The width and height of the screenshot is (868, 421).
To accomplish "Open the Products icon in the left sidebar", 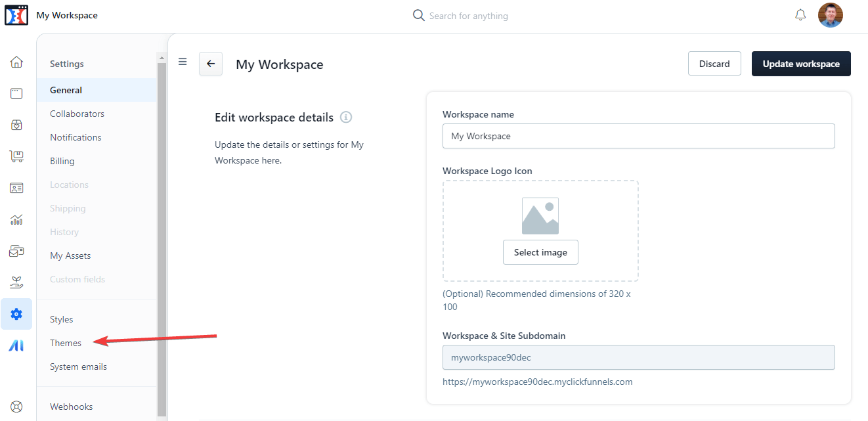I will tap(16, 124).
